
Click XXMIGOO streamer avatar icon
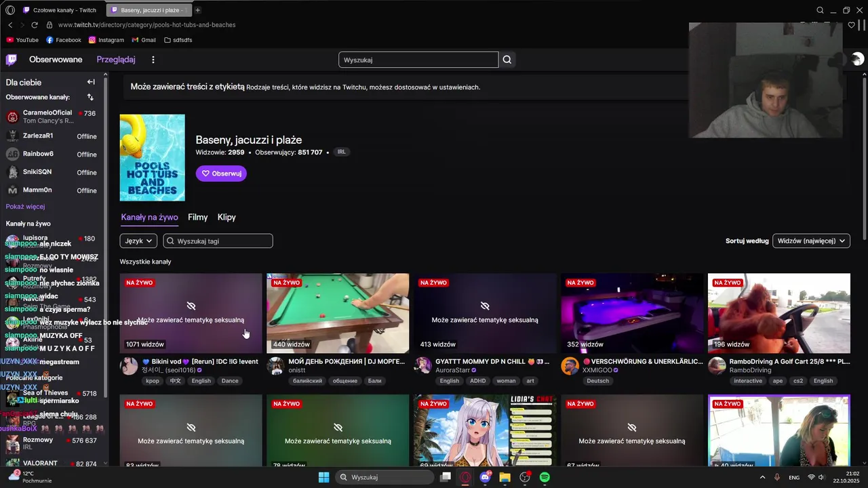[x=570, y=366]
